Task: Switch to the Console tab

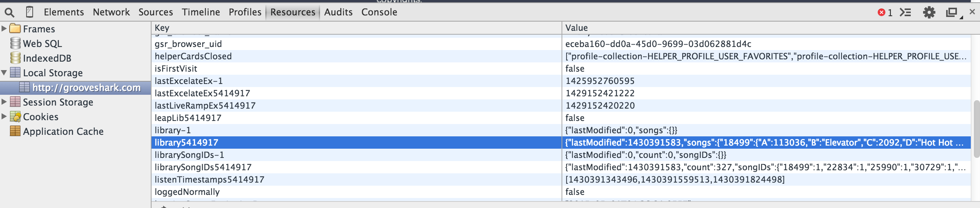Action: click(379, 12)
